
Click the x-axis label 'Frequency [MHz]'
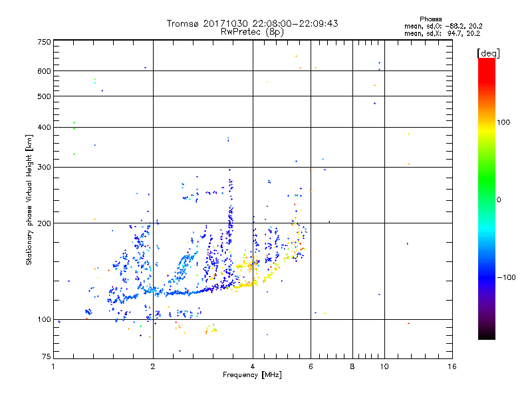(252, 375)
